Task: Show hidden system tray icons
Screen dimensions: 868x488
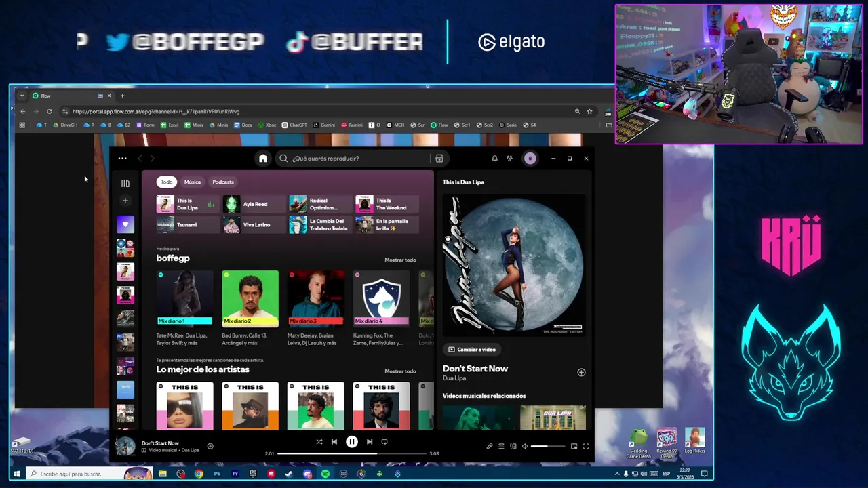Action: point(617,474)
